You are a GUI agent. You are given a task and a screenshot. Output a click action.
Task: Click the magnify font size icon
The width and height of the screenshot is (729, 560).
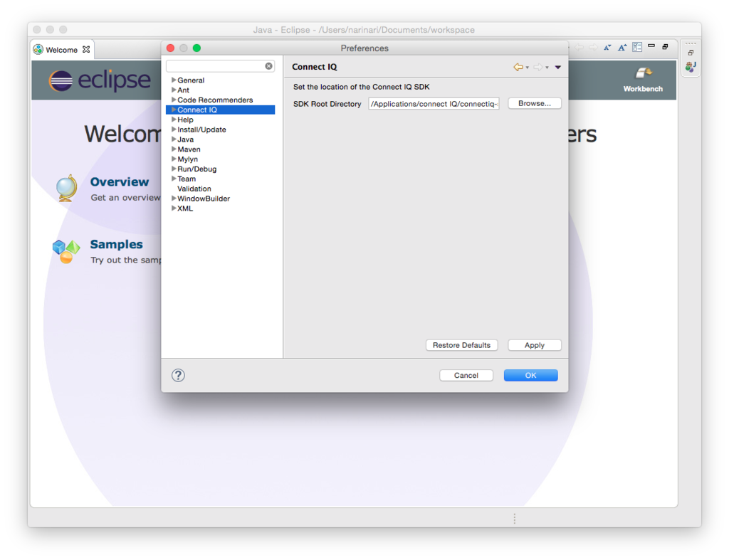(622, 48)
